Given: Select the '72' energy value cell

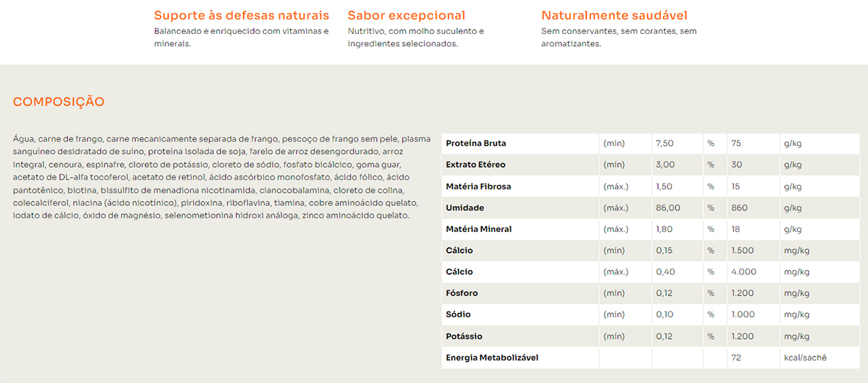Looking at the screenshot, I should point(736,358).
